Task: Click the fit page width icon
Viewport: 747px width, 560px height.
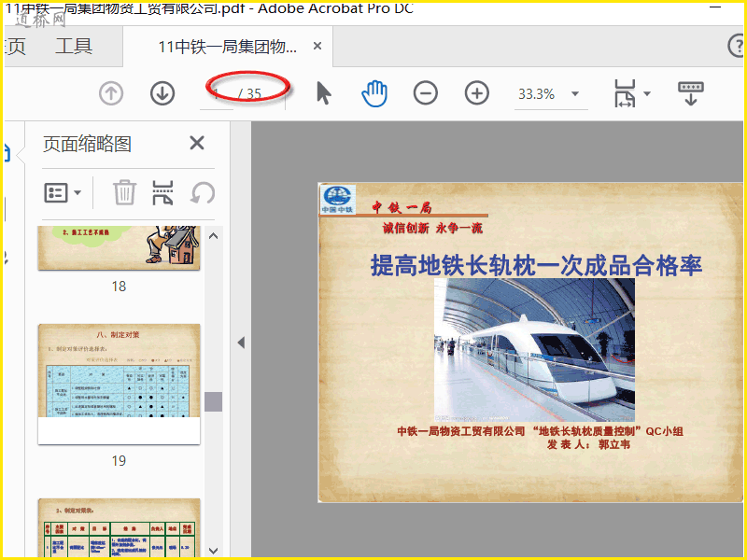Action: click(625, 93)
